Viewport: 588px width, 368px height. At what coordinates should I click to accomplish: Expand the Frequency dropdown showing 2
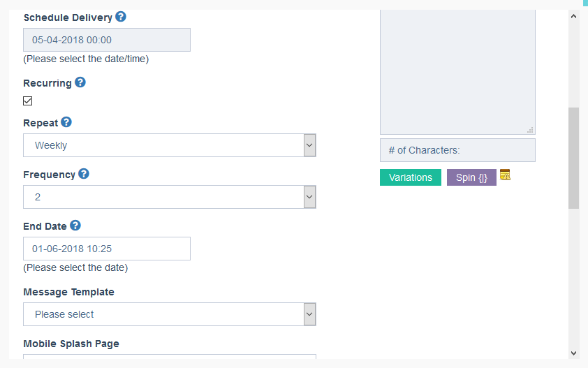click(170, 197)
